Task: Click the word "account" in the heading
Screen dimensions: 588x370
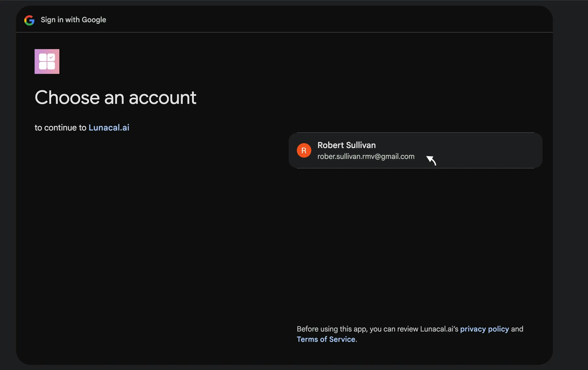Action: pyautogui.click(x=162, y=98)
